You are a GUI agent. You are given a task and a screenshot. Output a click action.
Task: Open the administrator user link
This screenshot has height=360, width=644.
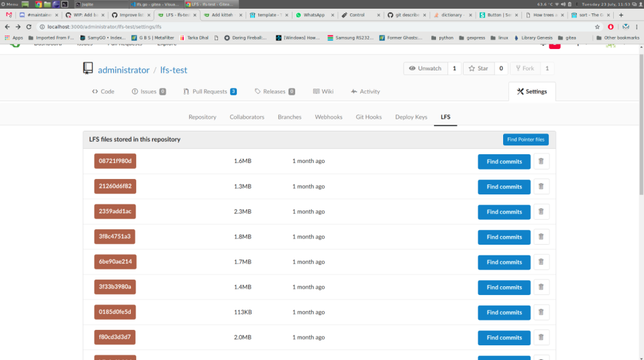[x=123, y=70]
